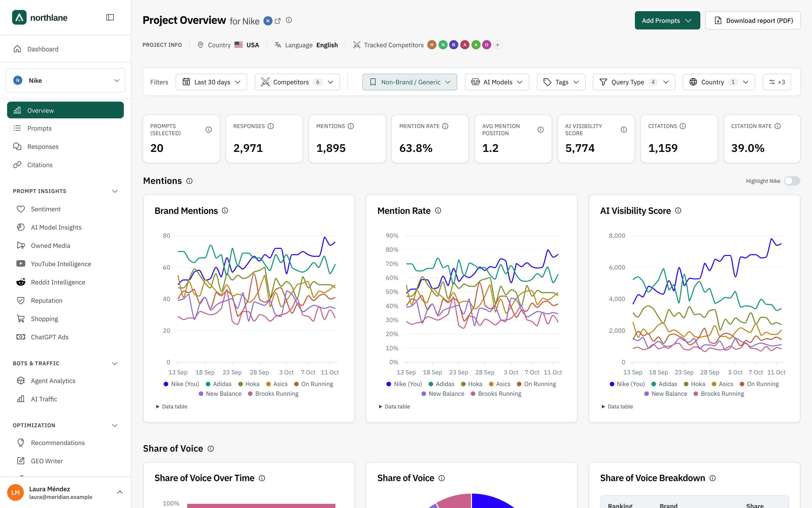
Task: Toggle the Highlight Nike switch
Action: 792,181
